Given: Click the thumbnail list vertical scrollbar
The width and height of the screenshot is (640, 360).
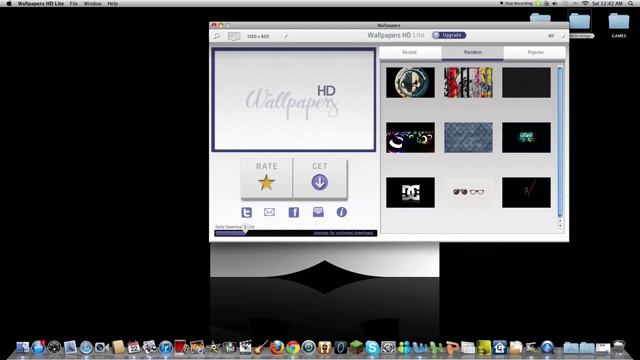Looking at the screenshot, I should click(x=560, y=141).
